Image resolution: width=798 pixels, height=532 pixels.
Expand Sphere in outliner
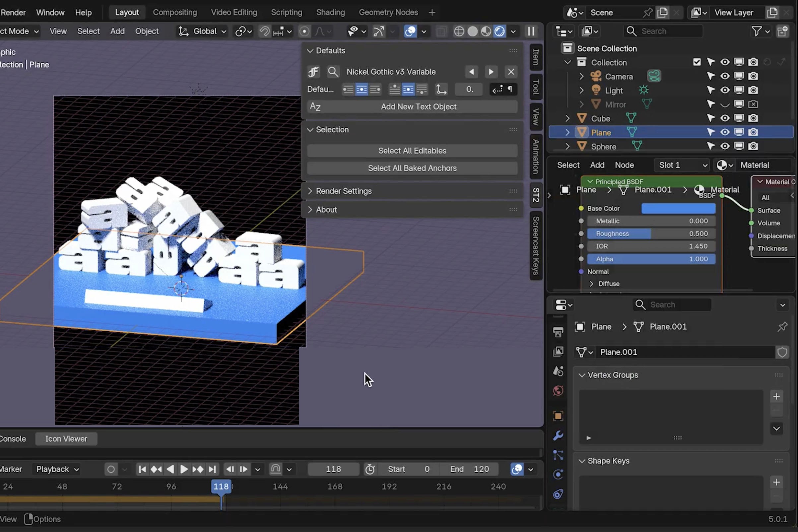(x=567, y=146)
